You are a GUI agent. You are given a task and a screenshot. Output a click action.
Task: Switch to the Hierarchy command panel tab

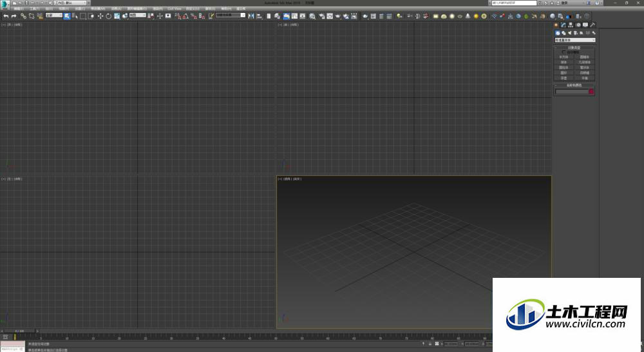pos(571,24)
